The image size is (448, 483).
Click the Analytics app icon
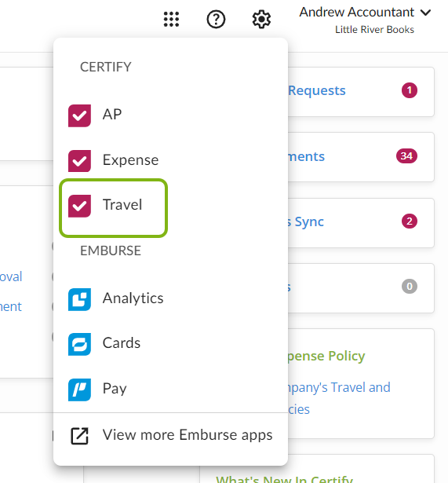79,299
